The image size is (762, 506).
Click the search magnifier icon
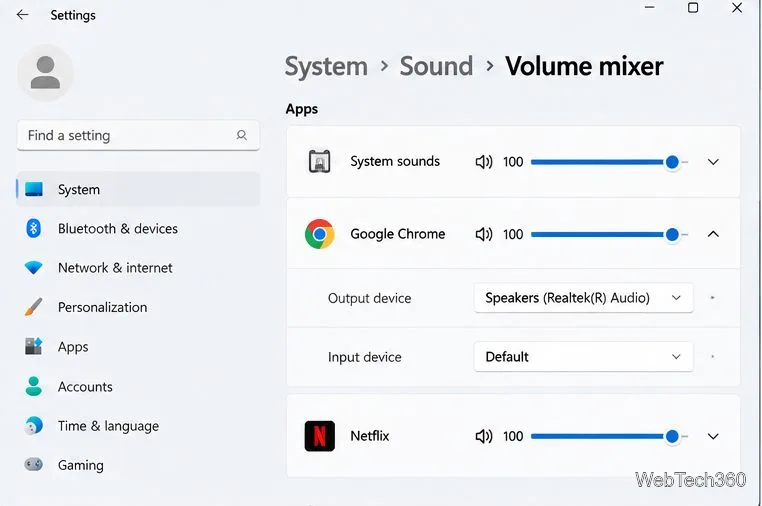242,135
